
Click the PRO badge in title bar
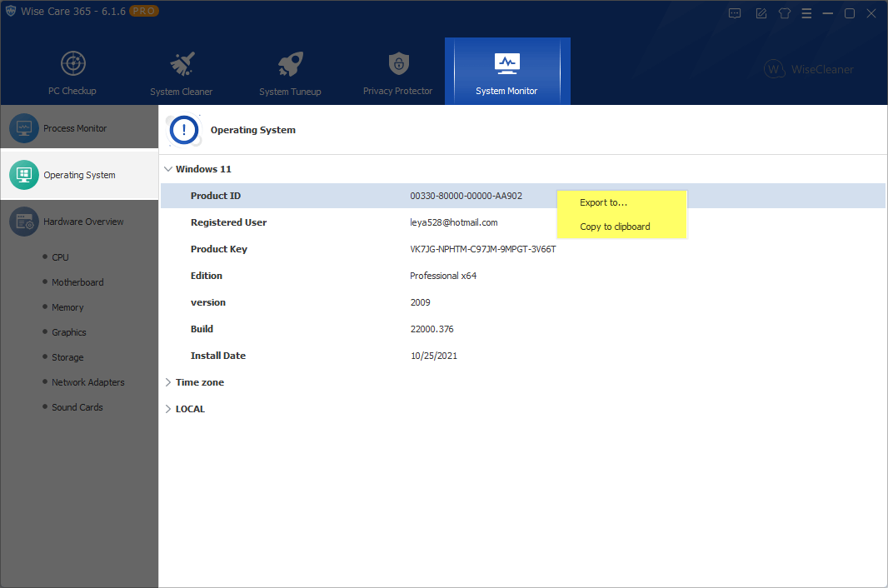click(x=144, y=11)
